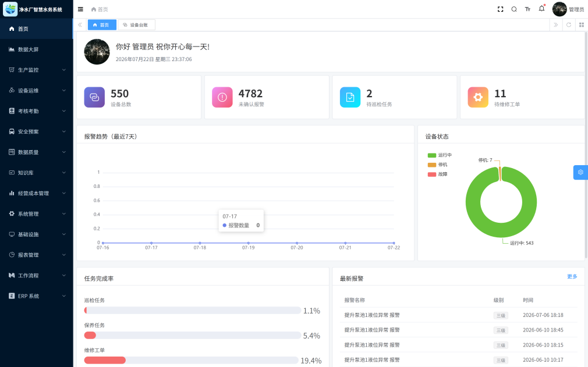Click the 550 设备总数 card value
The width and height of the screenshot is (588, 367).
(x=119, y=94)
